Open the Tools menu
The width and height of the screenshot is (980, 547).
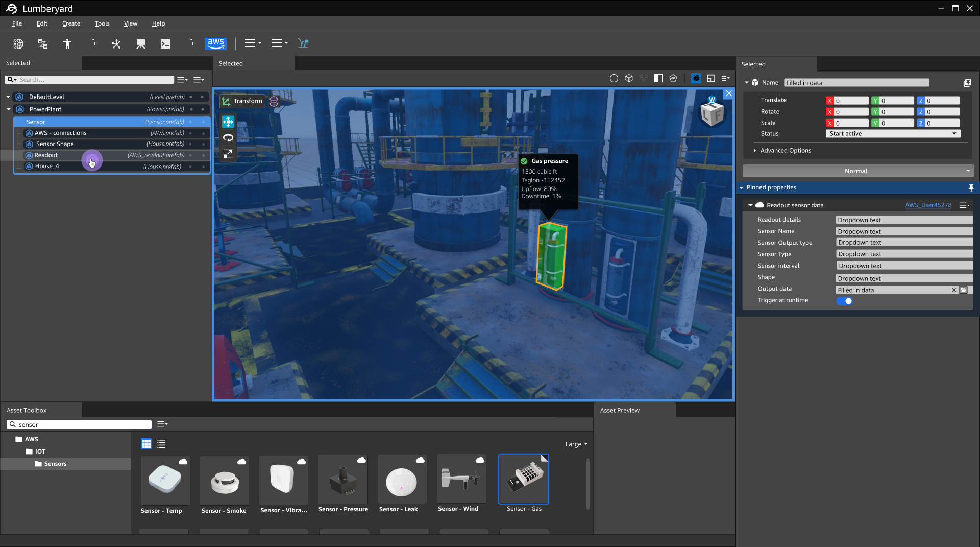(x=102, y=23)
